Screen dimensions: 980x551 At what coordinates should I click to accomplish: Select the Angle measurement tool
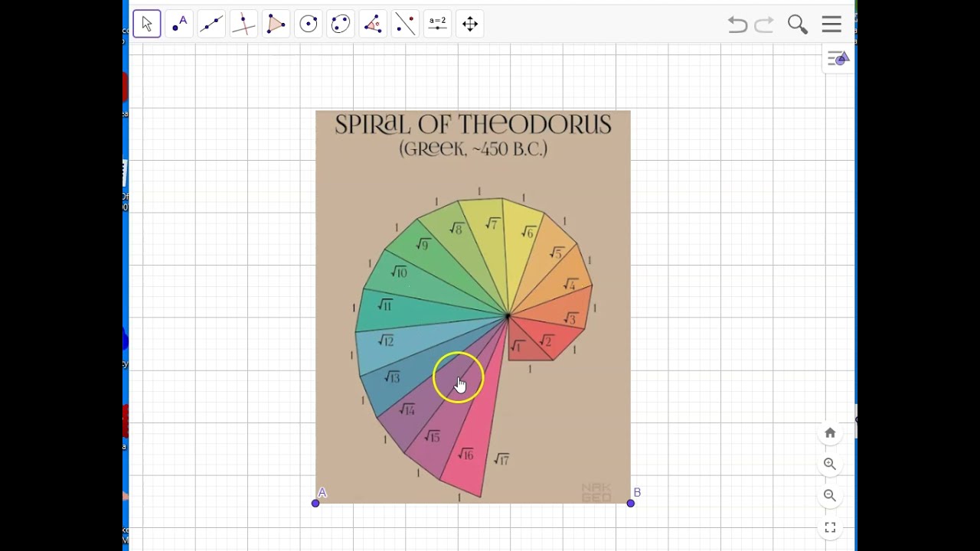click(373, 24)
